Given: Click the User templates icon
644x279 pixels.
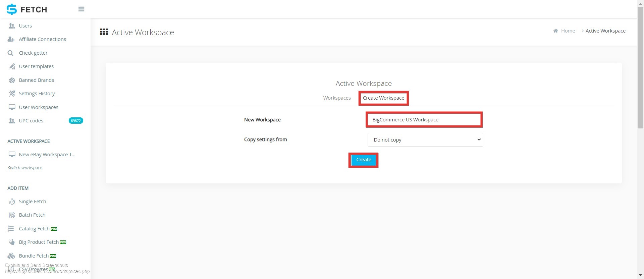Looking at the screenshot, I should click(12, 66).
